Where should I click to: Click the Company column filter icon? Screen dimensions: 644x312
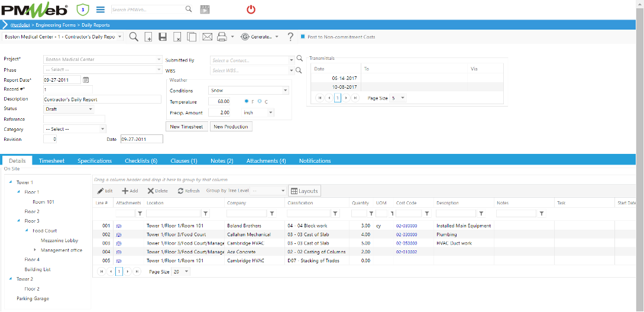(x=271, y=213)
